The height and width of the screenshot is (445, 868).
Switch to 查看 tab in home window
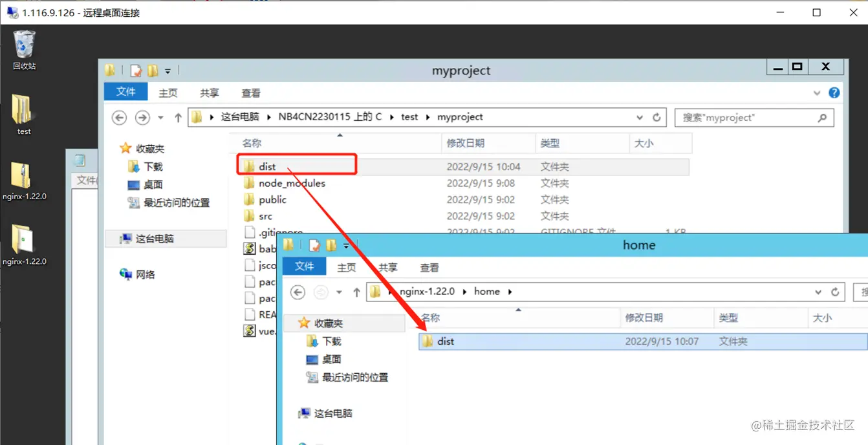click(429, 268)
